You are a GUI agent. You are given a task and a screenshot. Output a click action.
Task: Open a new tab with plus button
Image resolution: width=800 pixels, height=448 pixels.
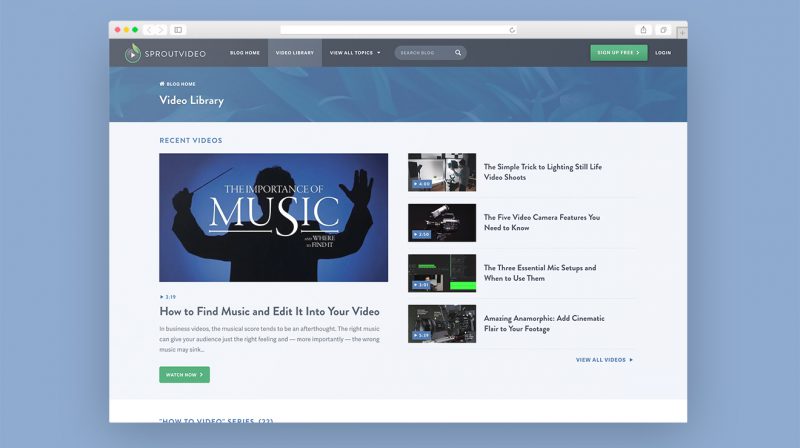coord(682,33)
